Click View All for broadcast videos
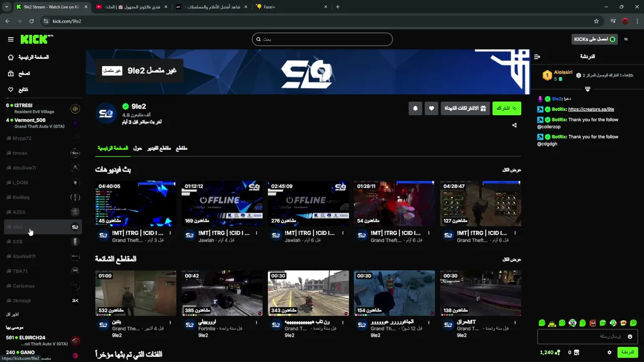The height and width of the screenshot is (362, 644). click(512, 170)
